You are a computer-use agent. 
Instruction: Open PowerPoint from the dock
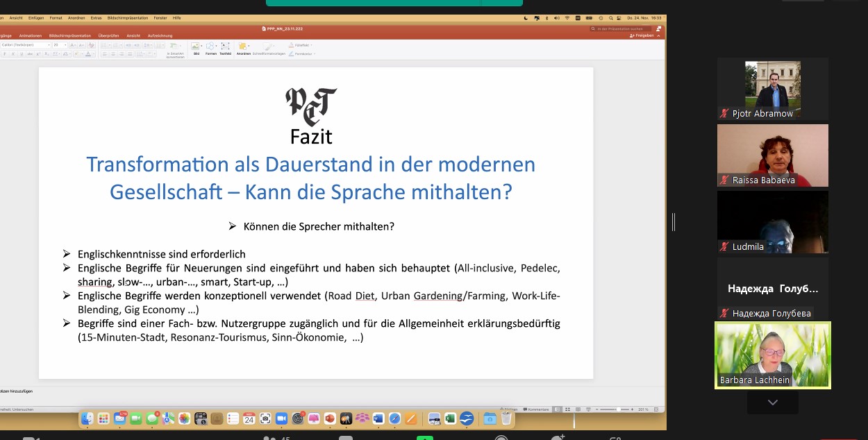click(330, 418)
